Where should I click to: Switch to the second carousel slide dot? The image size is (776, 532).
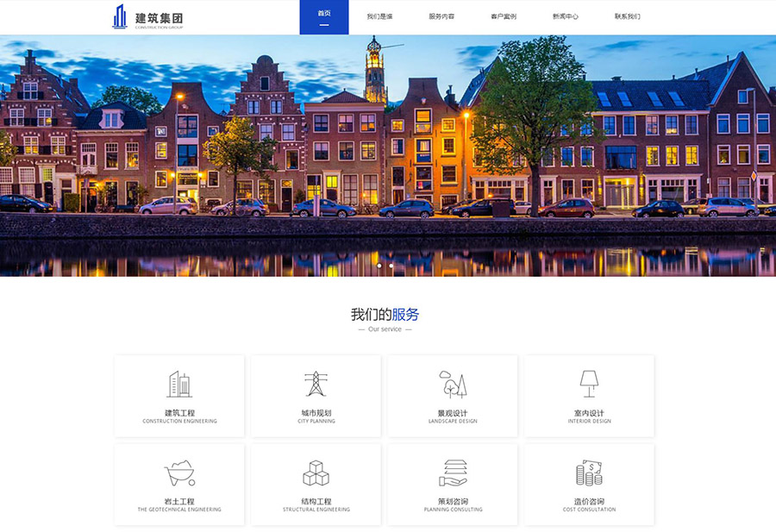click(391, 266)
